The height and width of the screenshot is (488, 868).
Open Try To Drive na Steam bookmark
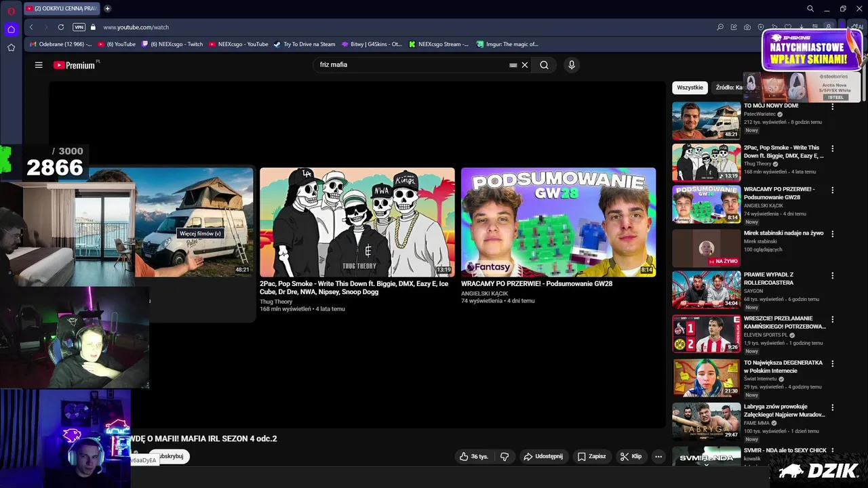coord(304,44)
